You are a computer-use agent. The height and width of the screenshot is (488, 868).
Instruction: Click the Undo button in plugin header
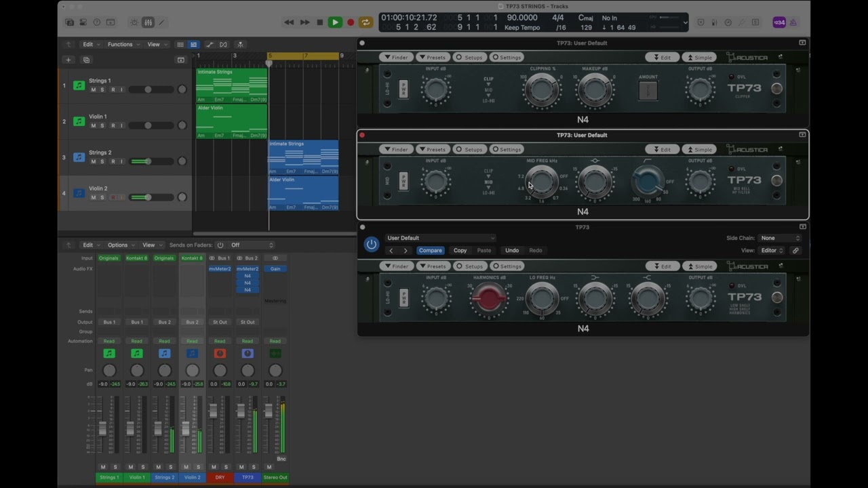click(x=512, y=250)
